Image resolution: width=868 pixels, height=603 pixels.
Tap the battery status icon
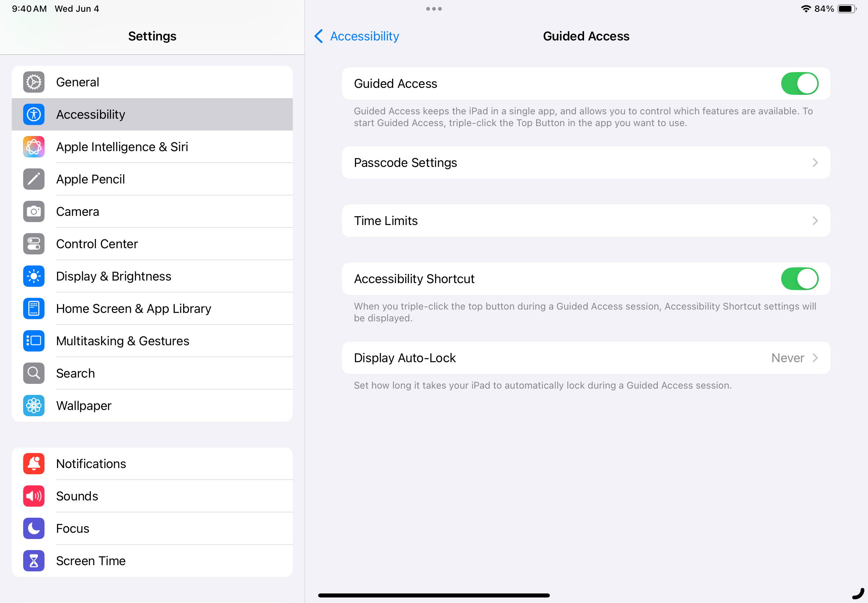[847, 9]
